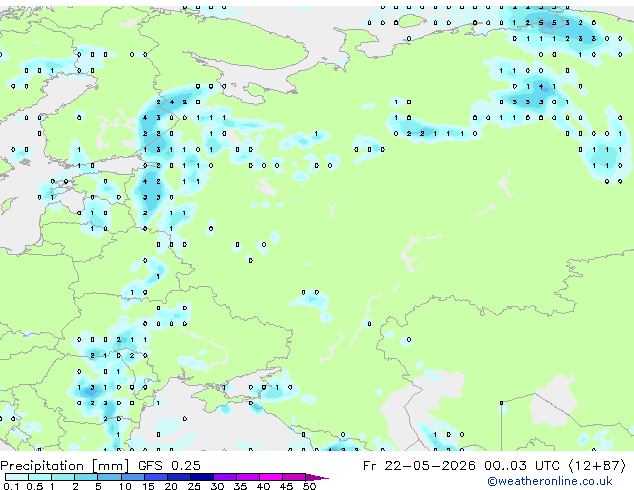Click the 45–50 mm legend swatch
This screenshot has height=490, width=634.
pos(294,477)
